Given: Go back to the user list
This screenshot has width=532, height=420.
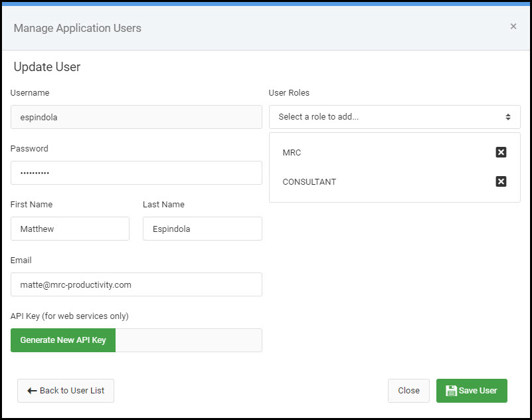Looking at the screenshot, I should (66, 391).
